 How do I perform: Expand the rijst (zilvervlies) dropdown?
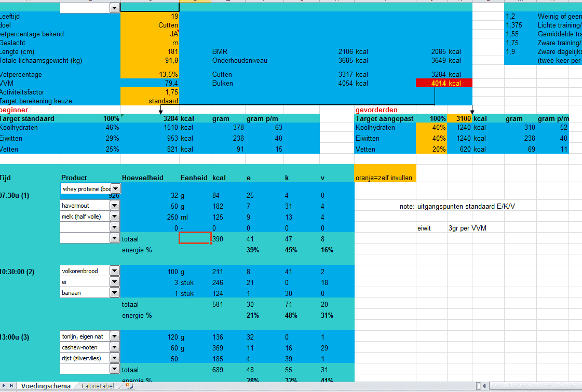coord(115,358)
